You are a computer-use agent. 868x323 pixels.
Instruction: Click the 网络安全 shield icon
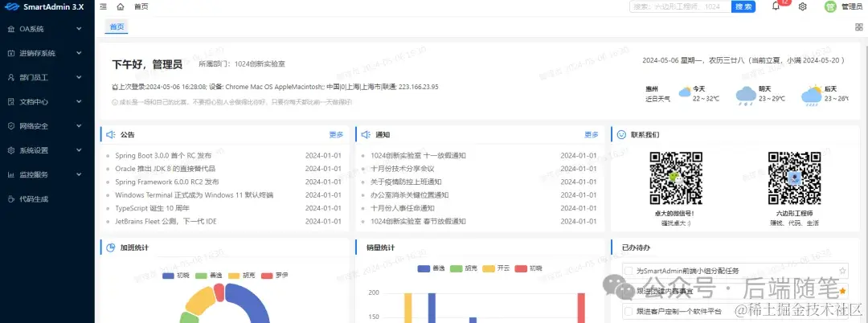click(x=11, y=125)
